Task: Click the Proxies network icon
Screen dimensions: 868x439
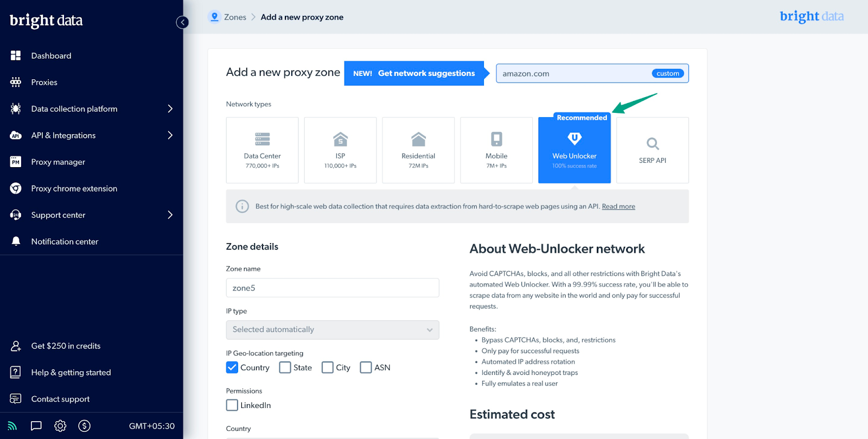Action: (16, 82)
